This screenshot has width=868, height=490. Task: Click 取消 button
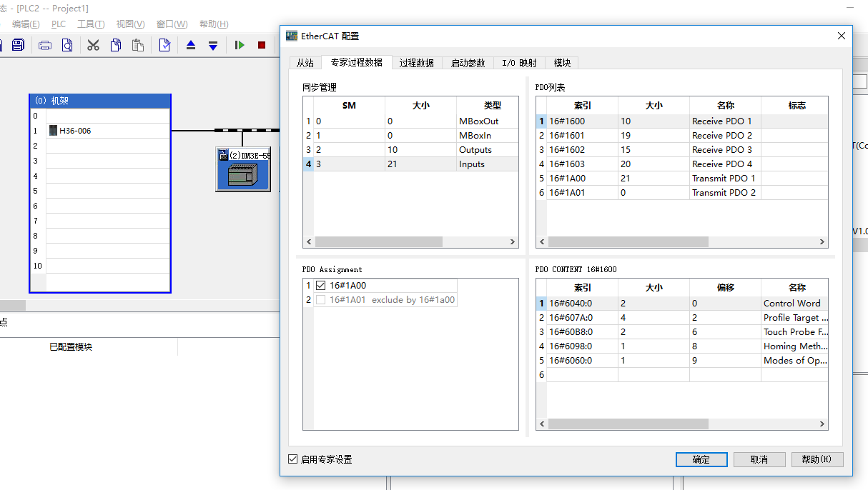click(x=759, y=459)
